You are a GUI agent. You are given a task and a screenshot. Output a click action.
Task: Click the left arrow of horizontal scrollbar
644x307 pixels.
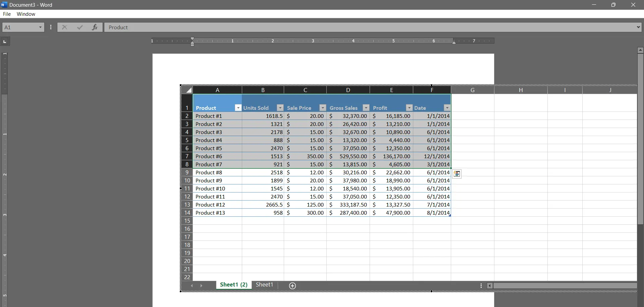(x=490, y=286)
